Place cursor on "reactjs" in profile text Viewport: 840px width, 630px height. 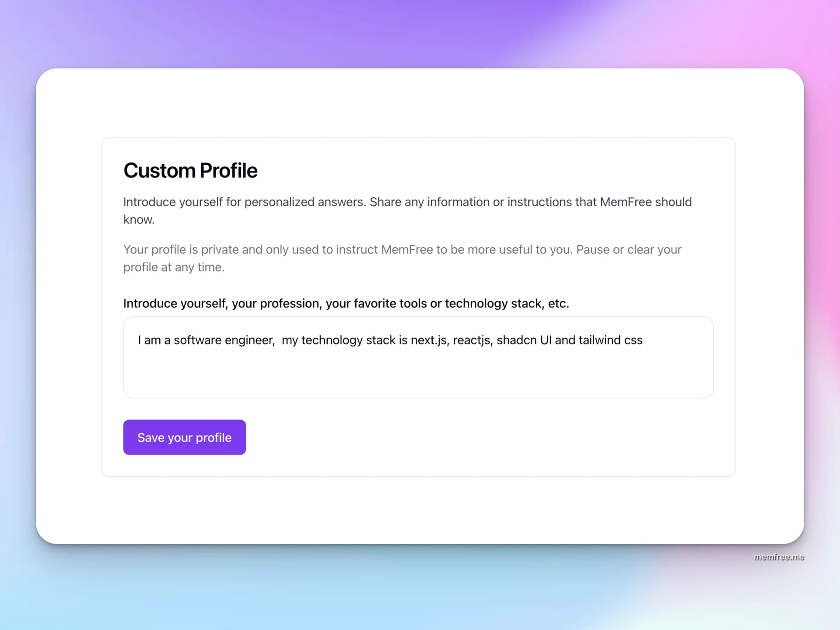[471, 340]
